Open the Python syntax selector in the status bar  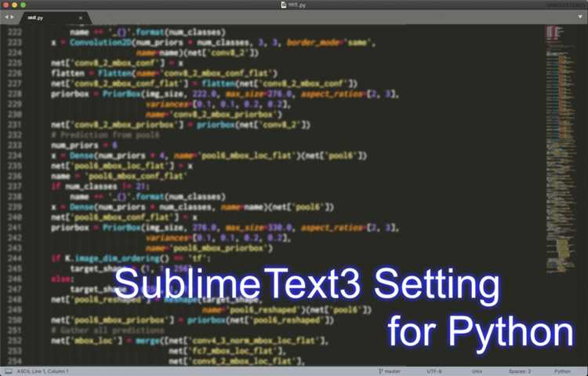pyautogui.click(x=562, y=371)
